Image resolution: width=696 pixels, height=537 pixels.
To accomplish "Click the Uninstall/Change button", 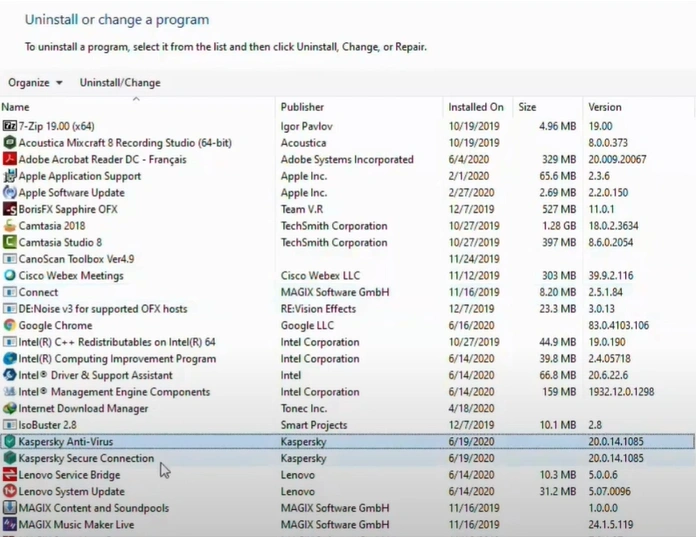I will 120,83.
